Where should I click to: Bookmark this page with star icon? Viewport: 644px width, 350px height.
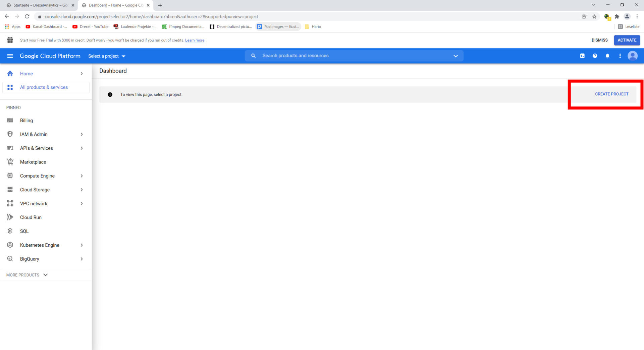[594, 16]
